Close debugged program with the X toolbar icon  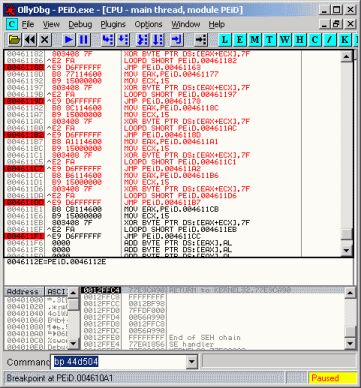coord(44,40)
